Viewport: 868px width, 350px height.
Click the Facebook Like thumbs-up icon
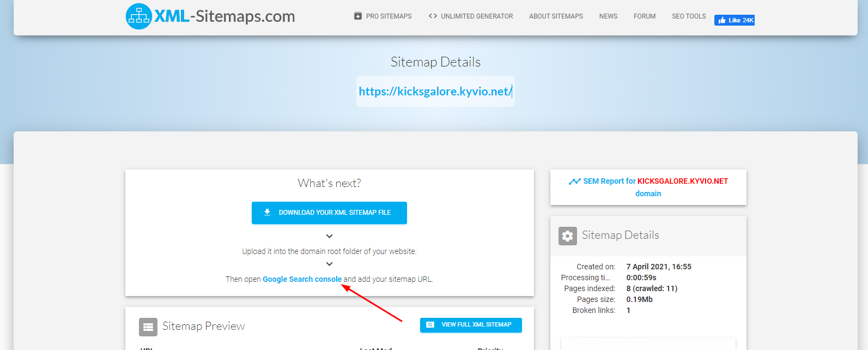(722, 20)
